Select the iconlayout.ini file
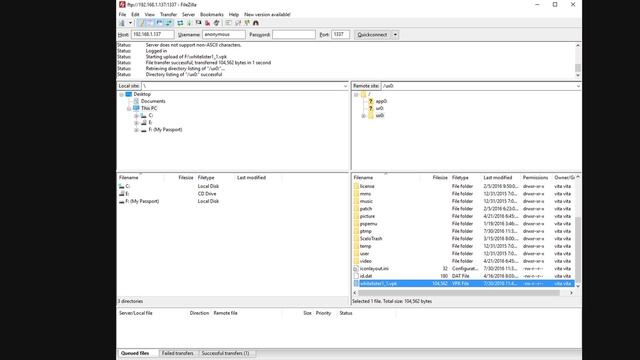 click(x=374, y=269)
